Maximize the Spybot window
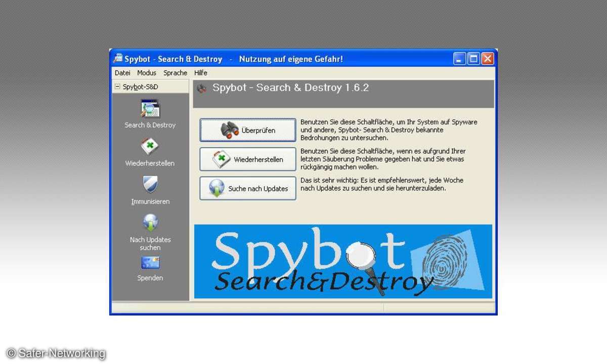This screenshot has width=607, height=364. point(473,59)
